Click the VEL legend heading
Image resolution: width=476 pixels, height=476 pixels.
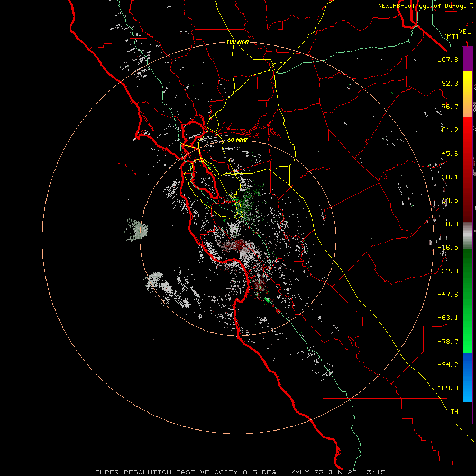pos(464,32)
